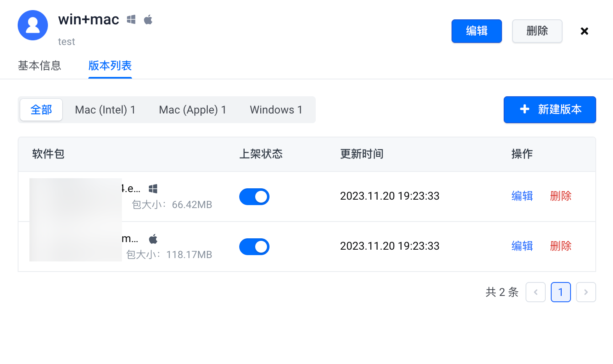Click the 新建版本 button
The height and width of the screenshot is (364, 613).
[x=550, y=110]
